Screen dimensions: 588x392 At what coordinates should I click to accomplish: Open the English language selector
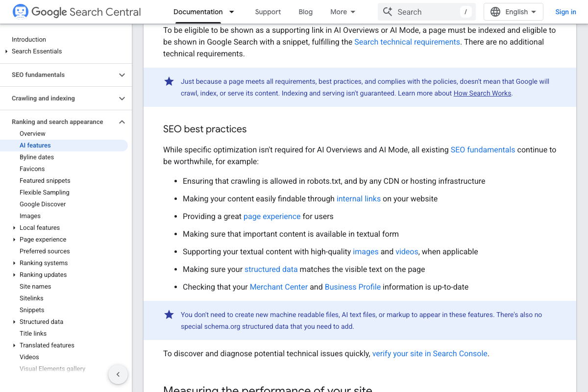[x=514, y=12]
